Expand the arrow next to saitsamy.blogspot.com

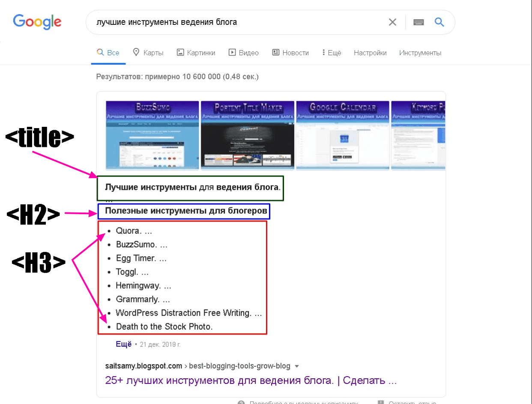(x=296, y=366)
